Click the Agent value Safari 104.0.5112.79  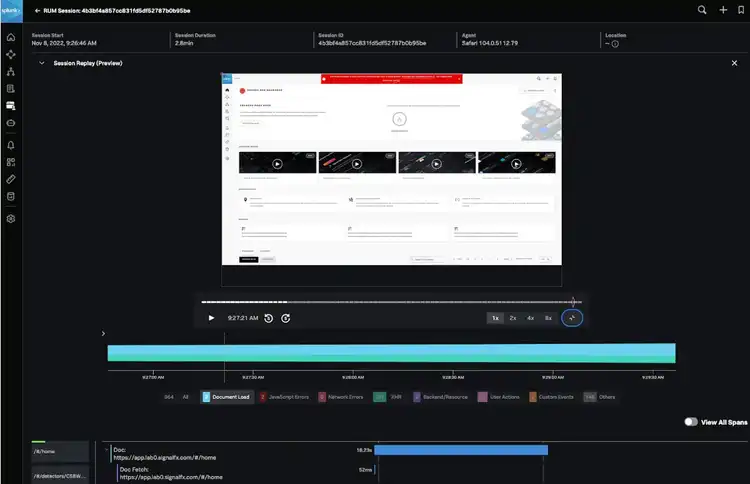490,43
